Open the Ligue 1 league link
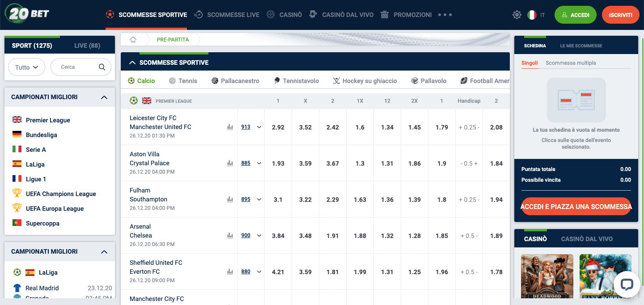The height and width of the screenshot is (305, 644). tap(36, 179)
